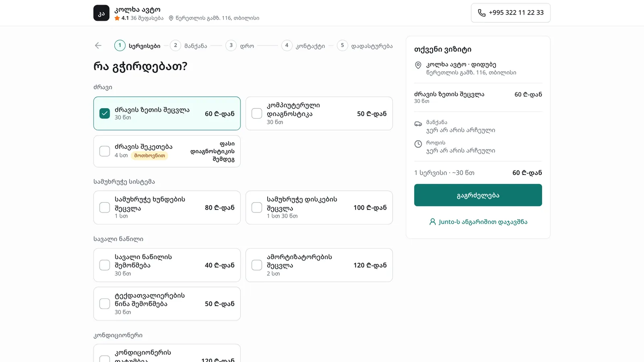Click the 100 ₾-დან price
Viewport: 644px width, 362px height.
370,208
